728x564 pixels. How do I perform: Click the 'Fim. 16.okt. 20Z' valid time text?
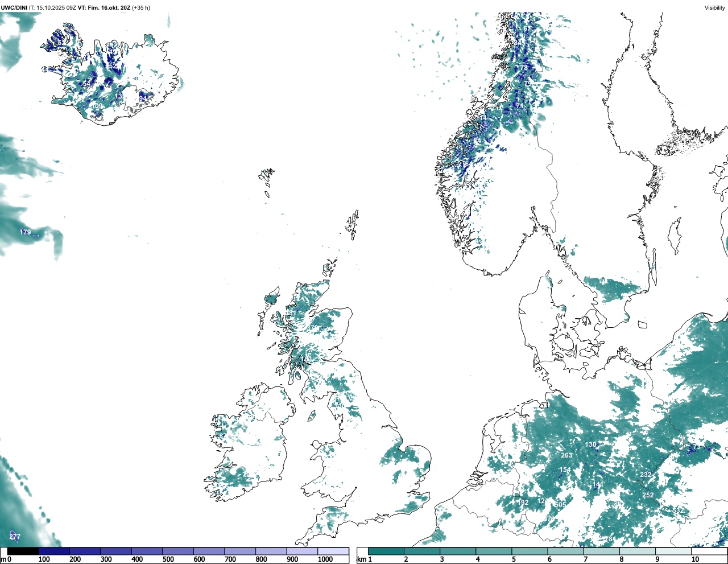(109, 8)
